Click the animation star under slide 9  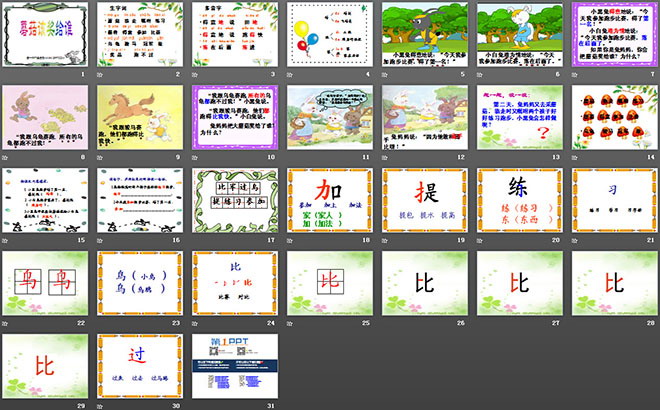tap(100, 157)
